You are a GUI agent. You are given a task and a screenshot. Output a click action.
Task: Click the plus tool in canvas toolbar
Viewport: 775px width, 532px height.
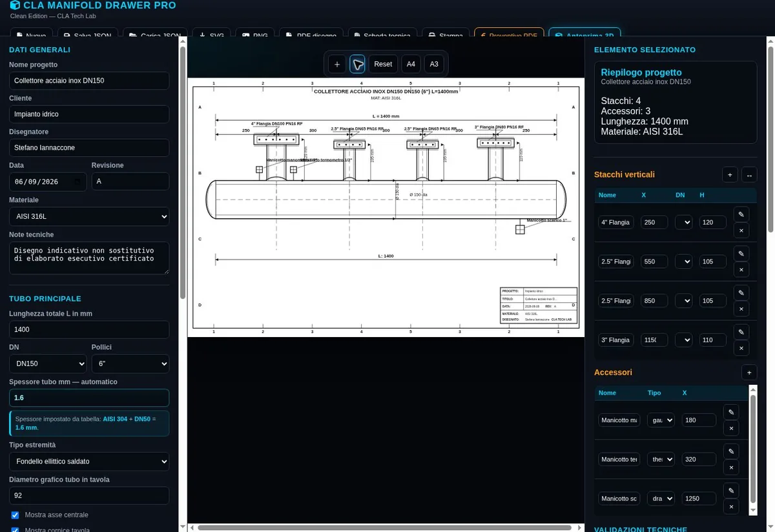336,64
